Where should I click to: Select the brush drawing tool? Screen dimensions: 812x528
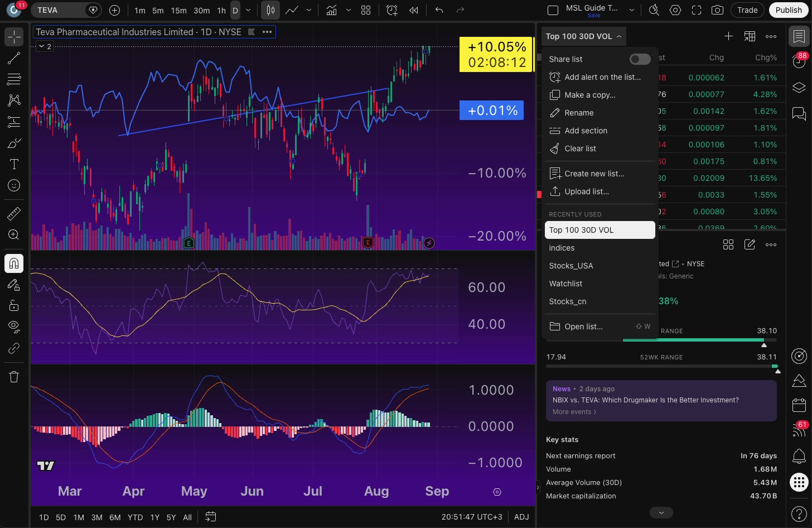coord(14,143)
